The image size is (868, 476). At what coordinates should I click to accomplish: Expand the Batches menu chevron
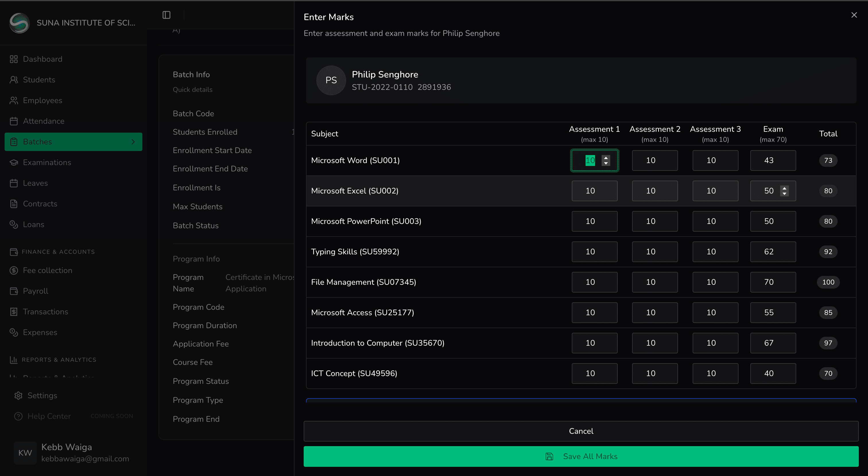pyautogui.click(x=133, y=142)
